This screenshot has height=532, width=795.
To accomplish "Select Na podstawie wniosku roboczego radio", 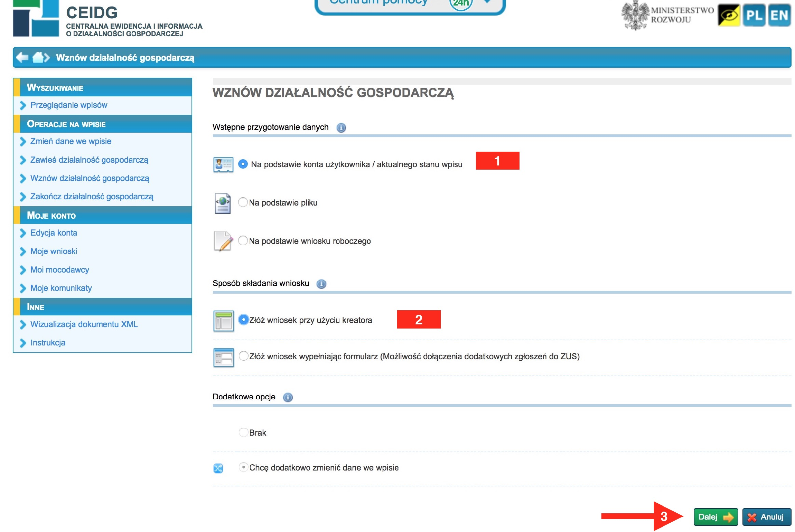I will (x=243, y=240).
